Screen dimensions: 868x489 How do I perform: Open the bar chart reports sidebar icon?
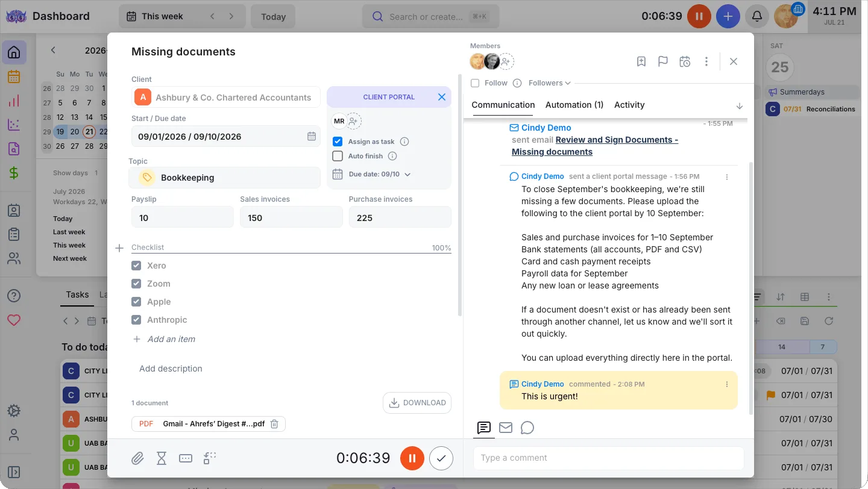click(x=14, y=101)
